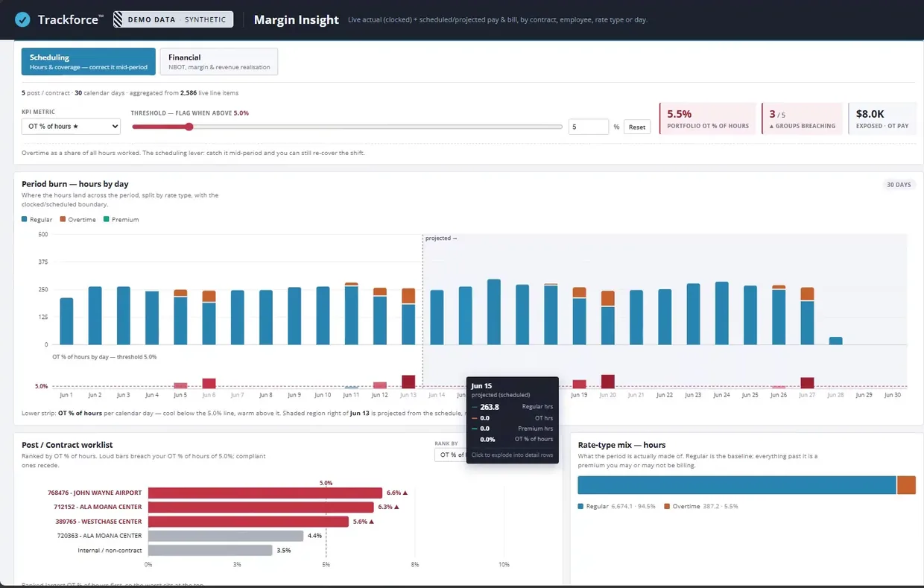Click the Groups Breaching card
The height and width of the screenshot is (588, 924).
[802, 118]
